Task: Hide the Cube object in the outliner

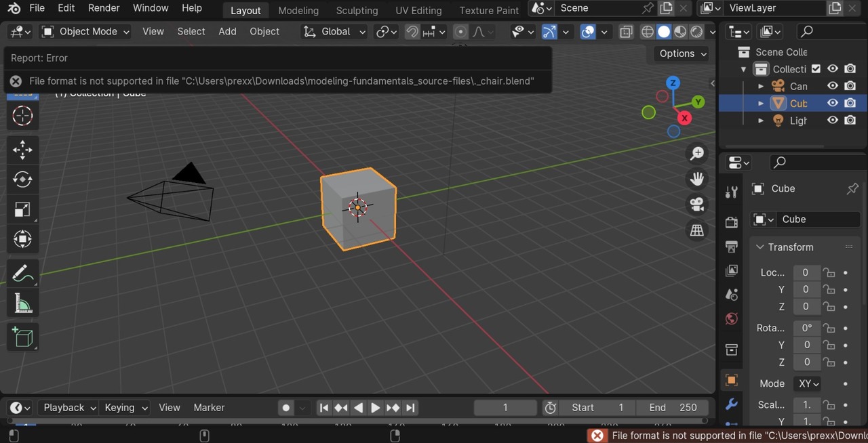Action: [832, 103]
